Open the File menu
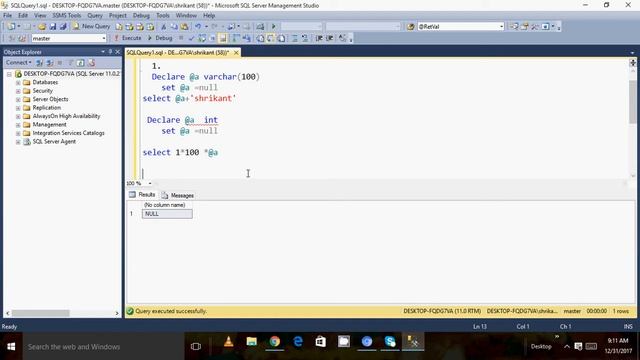640x360 pixels. tap(7, 16)
